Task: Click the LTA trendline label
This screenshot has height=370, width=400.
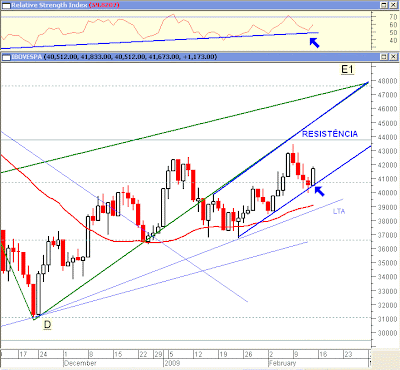Action: coord(339,211)
